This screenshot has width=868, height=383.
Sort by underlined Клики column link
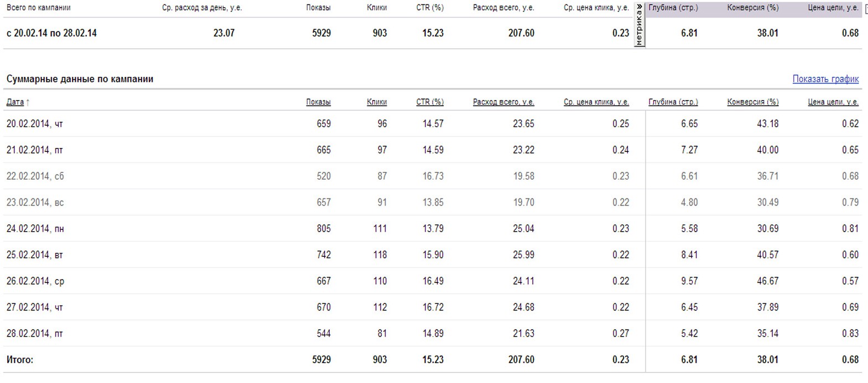pos(377,102)
